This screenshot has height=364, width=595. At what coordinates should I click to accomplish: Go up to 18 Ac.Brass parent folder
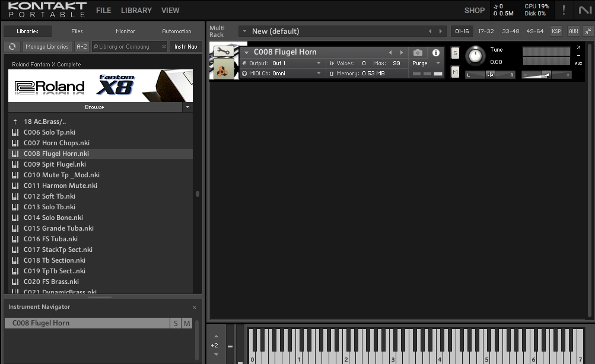point(44,122)
